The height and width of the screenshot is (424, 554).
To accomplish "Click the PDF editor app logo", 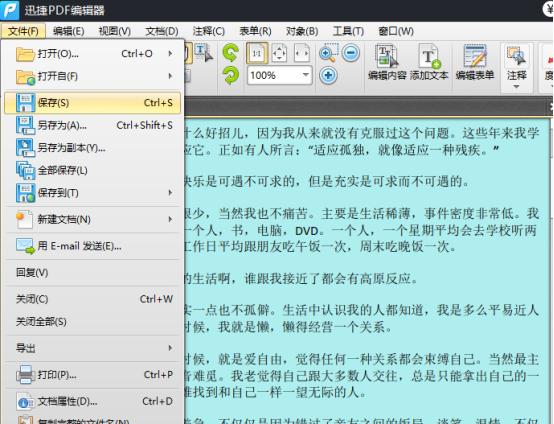I will point(10,10).
